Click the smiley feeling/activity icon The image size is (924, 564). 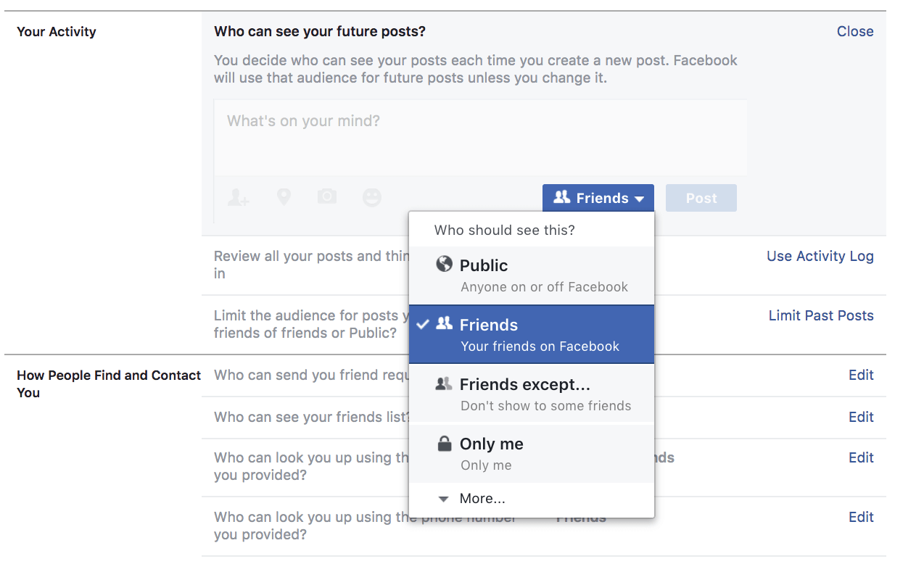tap(372, 197)
